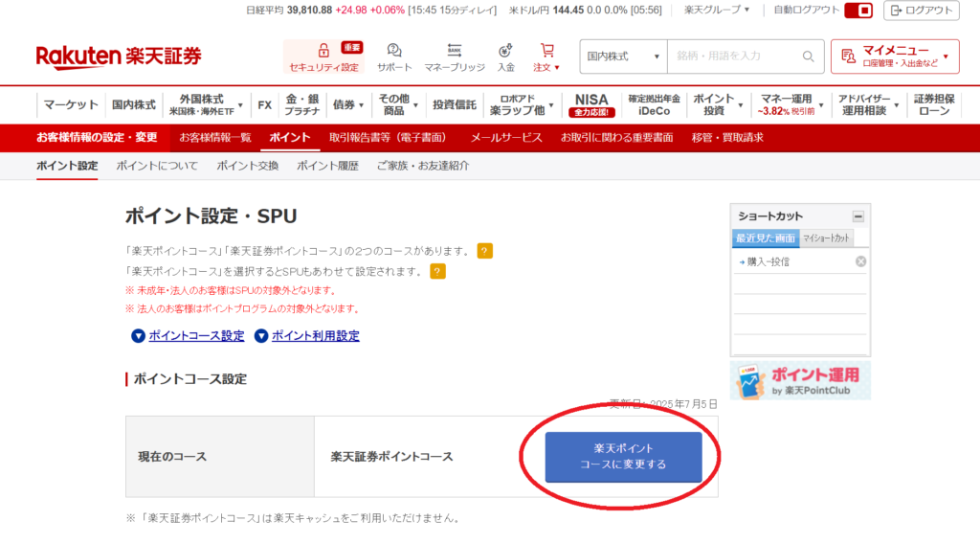
Task: Select 最近見た画面 shortcut tab
Action: point(766,238)
